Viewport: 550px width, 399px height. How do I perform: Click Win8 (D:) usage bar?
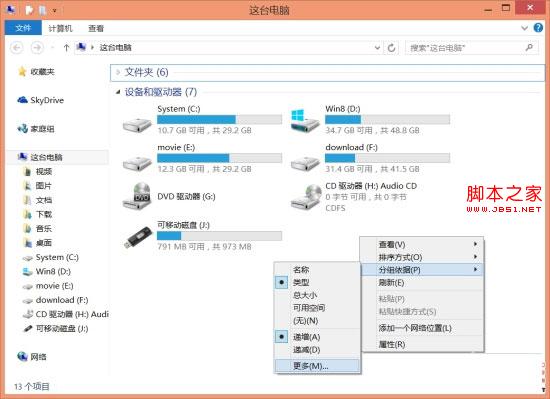387,120
